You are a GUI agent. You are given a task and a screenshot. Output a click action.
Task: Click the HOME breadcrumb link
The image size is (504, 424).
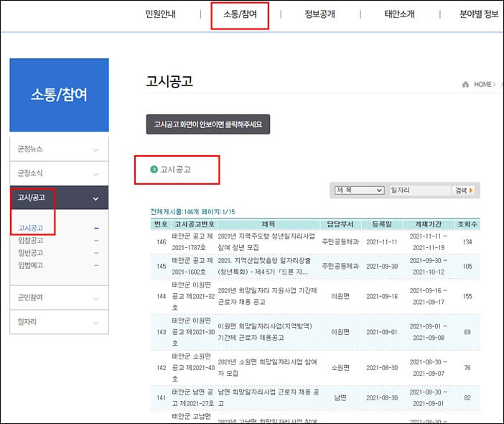(482, 84)
